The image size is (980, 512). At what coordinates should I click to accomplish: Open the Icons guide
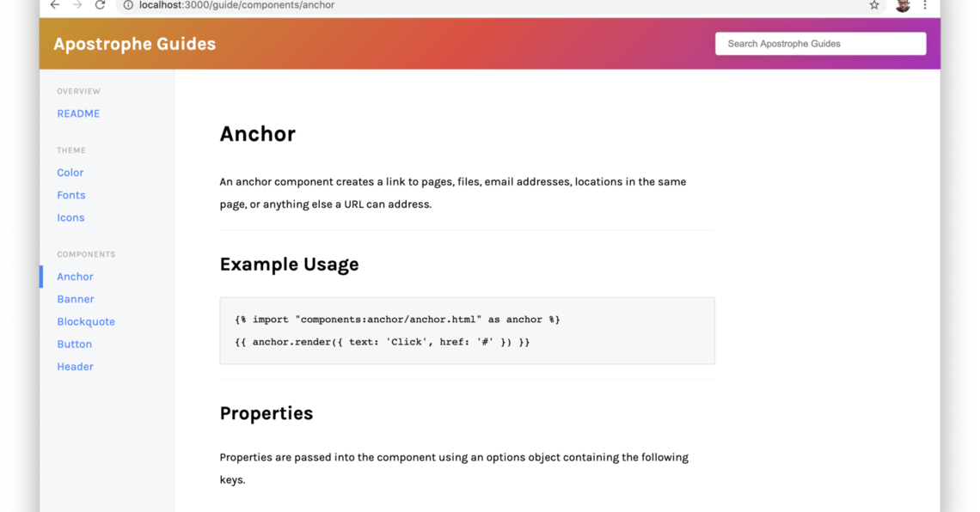70,217
